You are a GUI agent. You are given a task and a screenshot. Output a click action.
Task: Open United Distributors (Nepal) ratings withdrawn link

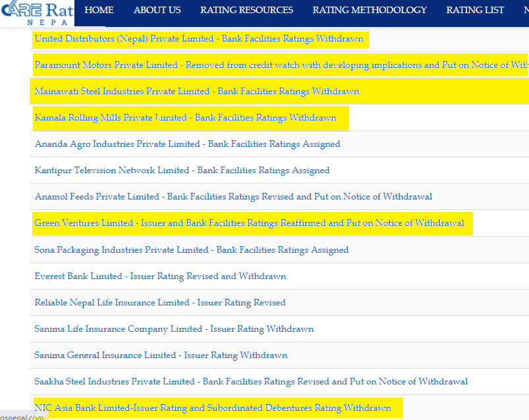(x=199, y=39)
